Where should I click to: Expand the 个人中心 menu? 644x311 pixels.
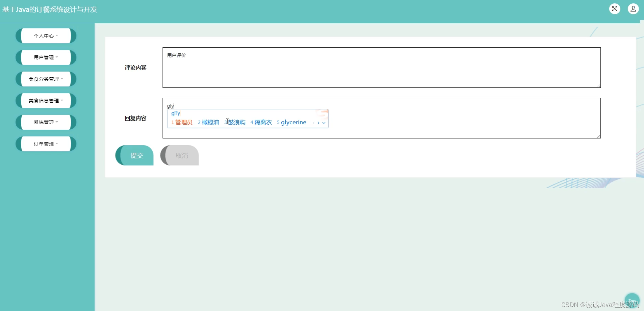(46, 36)
